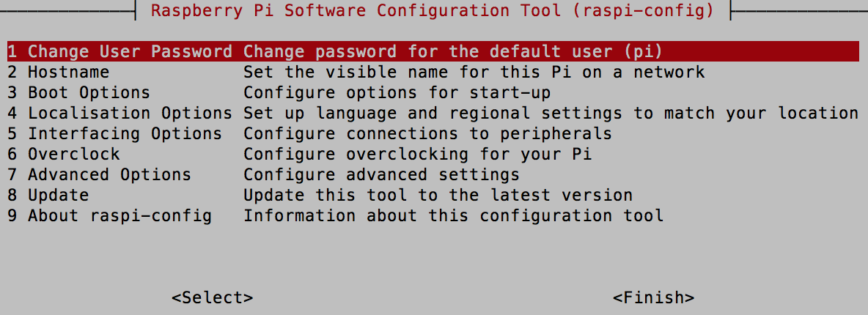The height and width of the screenshot is (315, 868).
Task: Click the <Select> button
Action: pyautogui.click(x=213, y=297)
